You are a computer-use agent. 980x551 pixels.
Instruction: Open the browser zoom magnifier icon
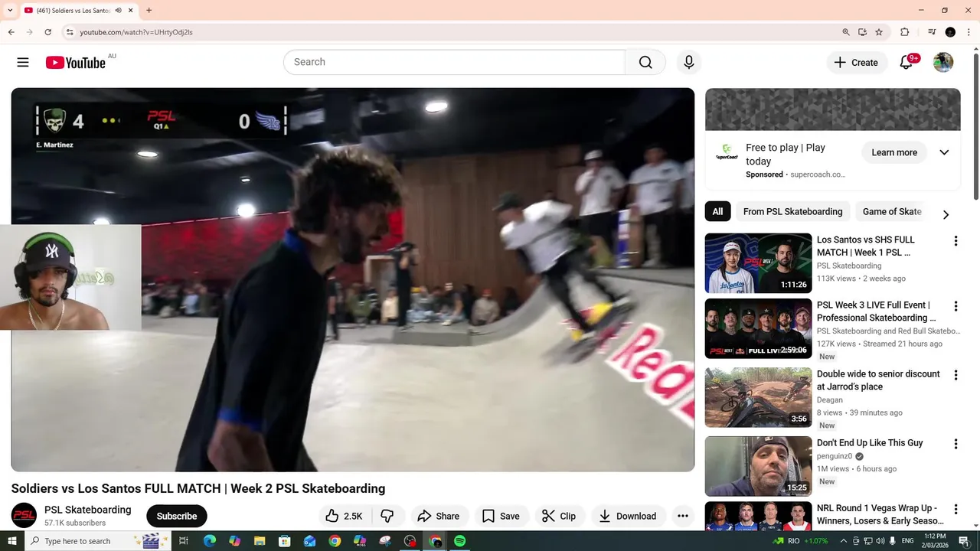846,32
